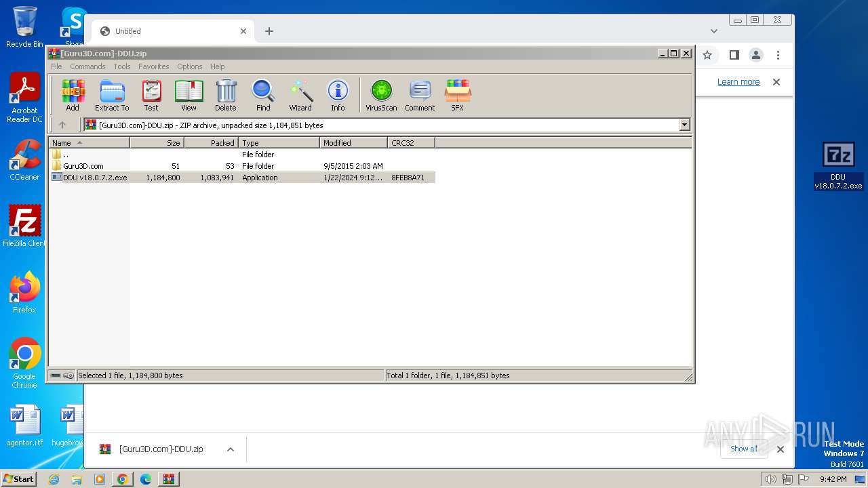Open the Chrome profile icon
The width and height of the screenshot is (868, 488).
click(756, 55)
